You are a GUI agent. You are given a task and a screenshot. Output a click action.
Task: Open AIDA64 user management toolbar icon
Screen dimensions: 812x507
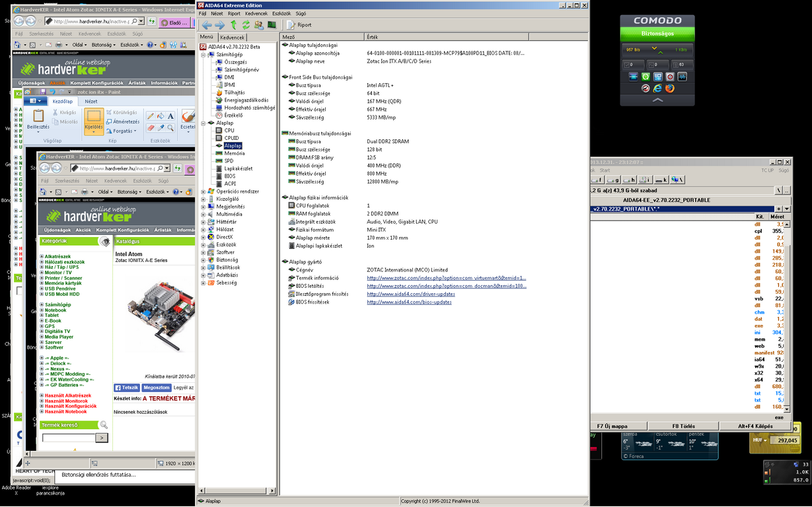pos(258,25)
